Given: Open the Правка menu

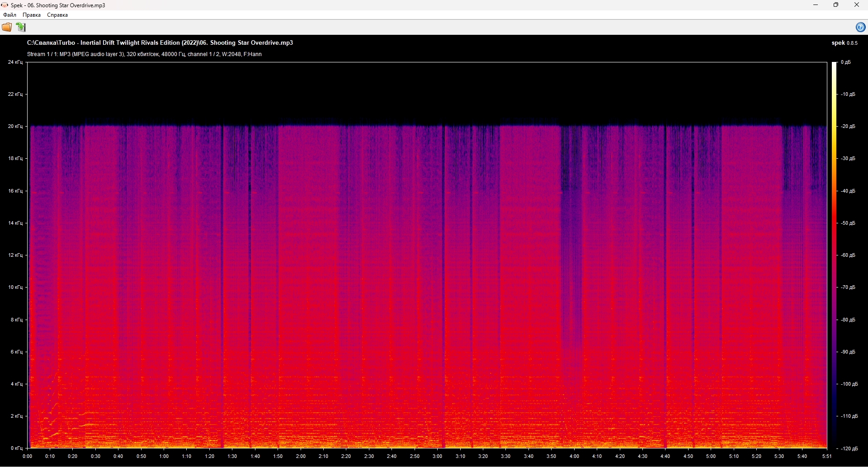Looking at the screenshot, I should (32, 15).
